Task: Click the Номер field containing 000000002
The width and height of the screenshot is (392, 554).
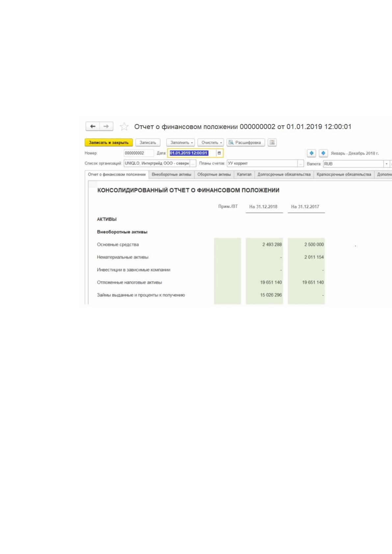Action: click(139, 153)
